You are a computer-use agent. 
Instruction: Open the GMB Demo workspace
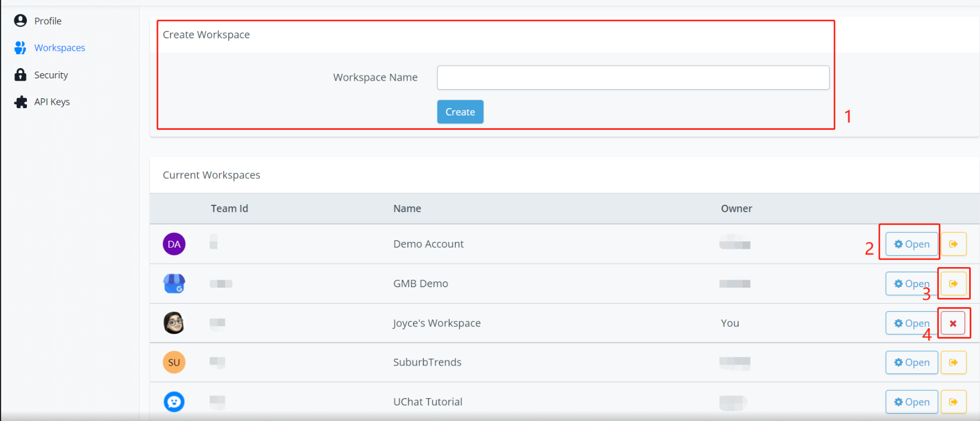coord(911,284)
